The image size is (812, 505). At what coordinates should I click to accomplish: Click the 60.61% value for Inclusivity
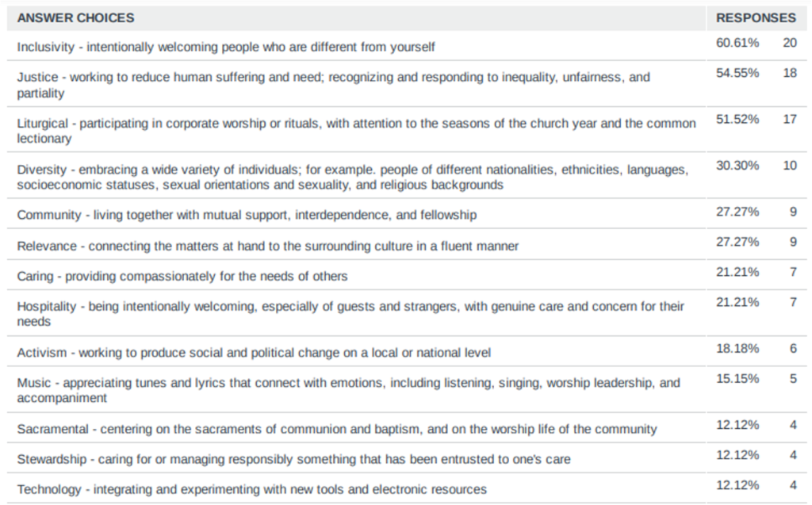737,42
